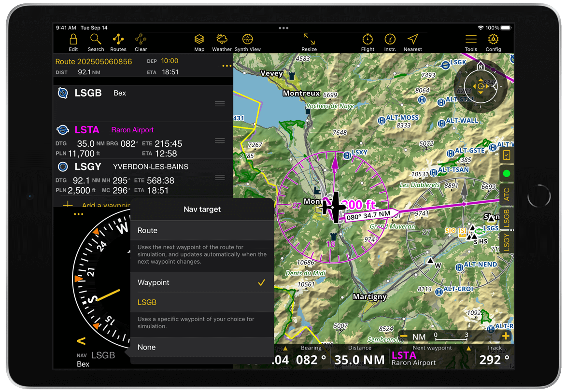Viewport: 567px width, 392px height.
Task: Tap the Resize arrows icon
Action: (309, 39)
